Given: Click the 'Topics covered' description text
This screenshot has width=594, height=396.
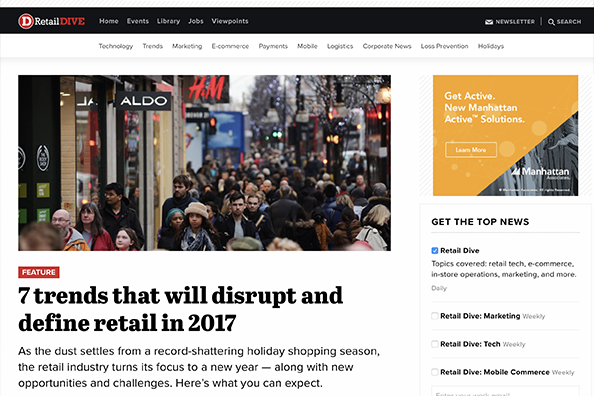Looking at the screenshot, I should point(504,269).
